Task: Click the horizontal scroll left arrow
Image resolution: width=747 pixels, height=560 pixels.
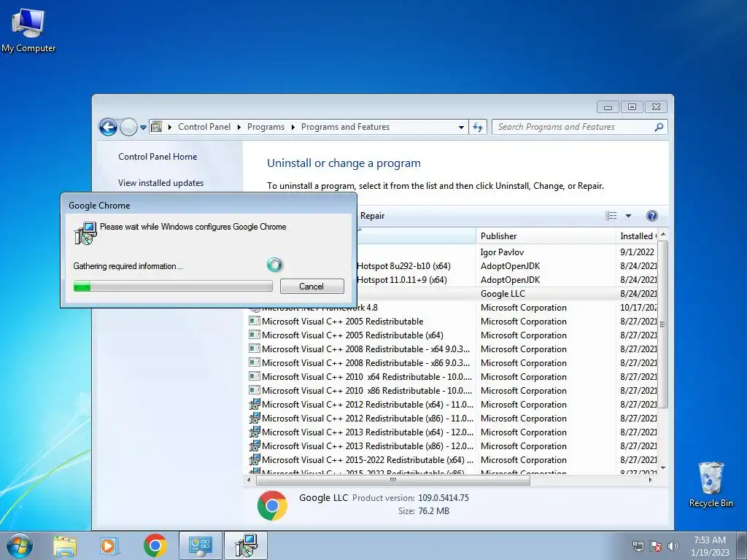Action: click(249, 480)
